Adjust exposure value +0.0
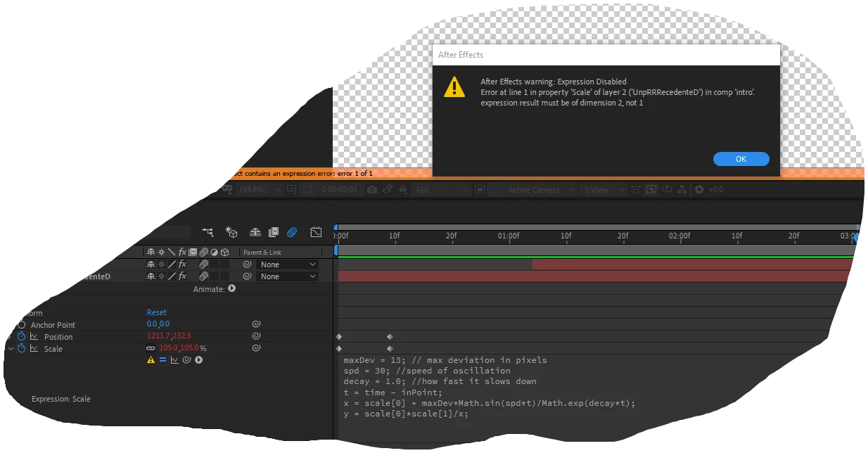The width and height of the screenshot is (868, 453). 715,190
